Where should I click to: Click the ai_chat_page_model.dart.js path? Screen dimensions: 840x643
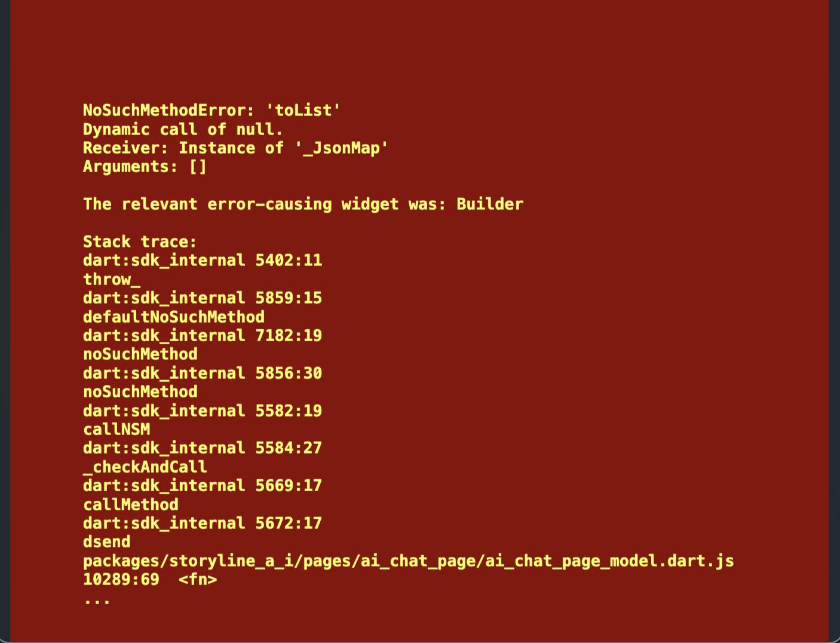click(x=409, y=561)
